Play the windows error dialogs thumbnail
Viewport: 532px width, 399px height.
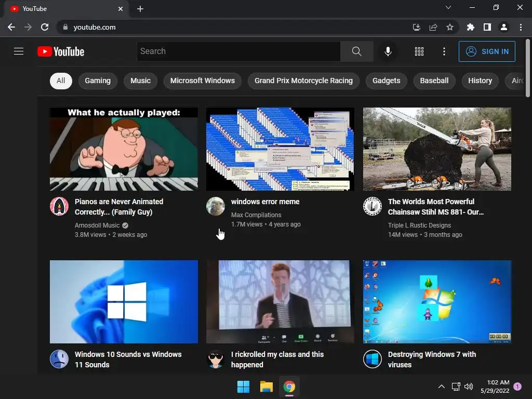tap(280, 149)
